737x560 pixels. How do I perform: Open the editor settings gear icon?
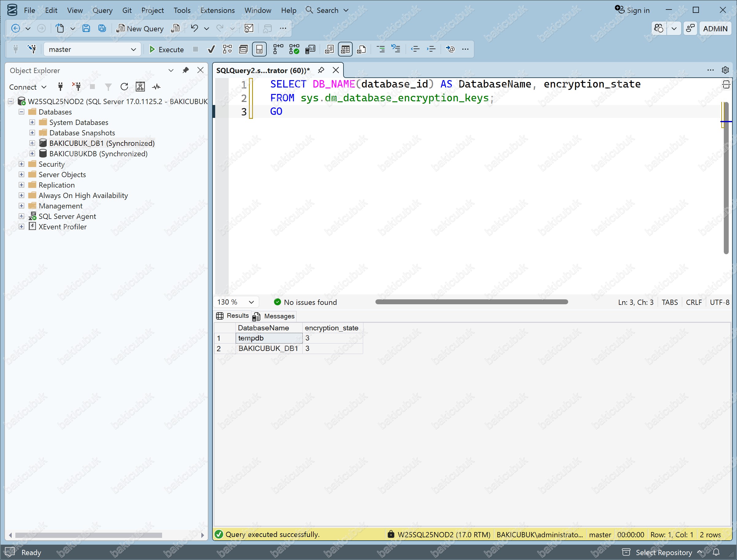coord(725,70)
